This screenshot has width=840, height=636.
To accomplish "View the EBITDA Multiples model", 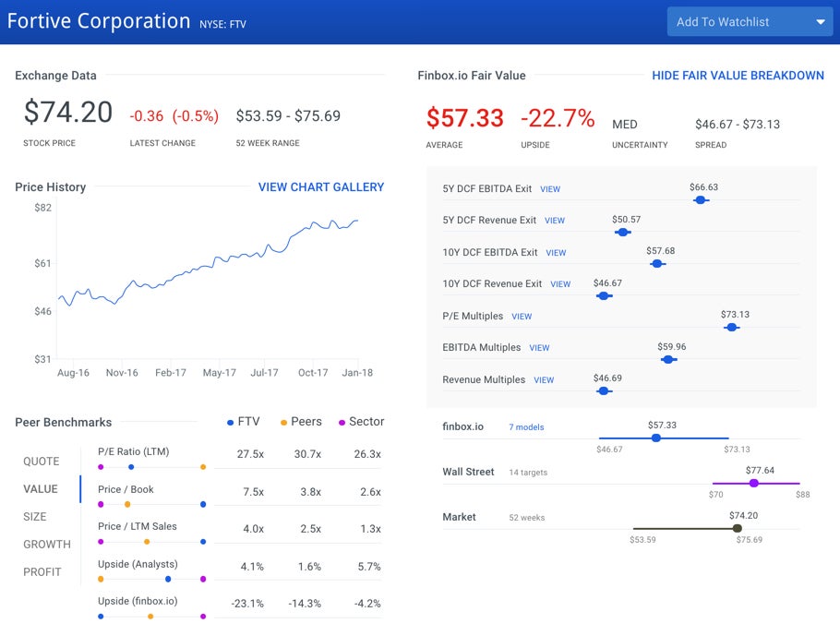I will tap(539, 348).
